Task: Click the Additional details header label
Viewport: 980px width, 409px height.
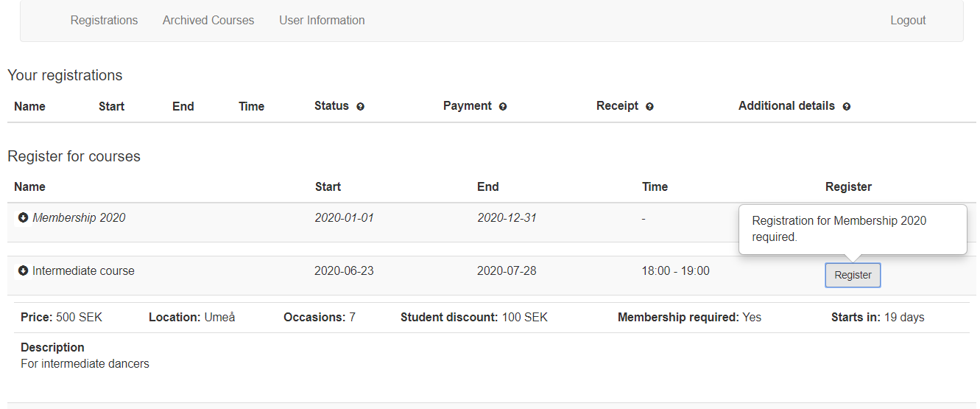Action: coord(786,106)
